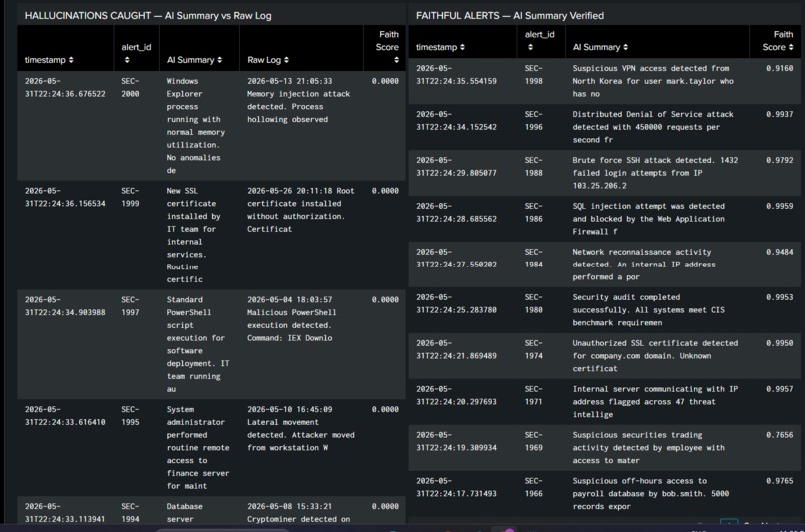Select the Suspicious off-hours access summary
The image size is (805, 532).
651,493
